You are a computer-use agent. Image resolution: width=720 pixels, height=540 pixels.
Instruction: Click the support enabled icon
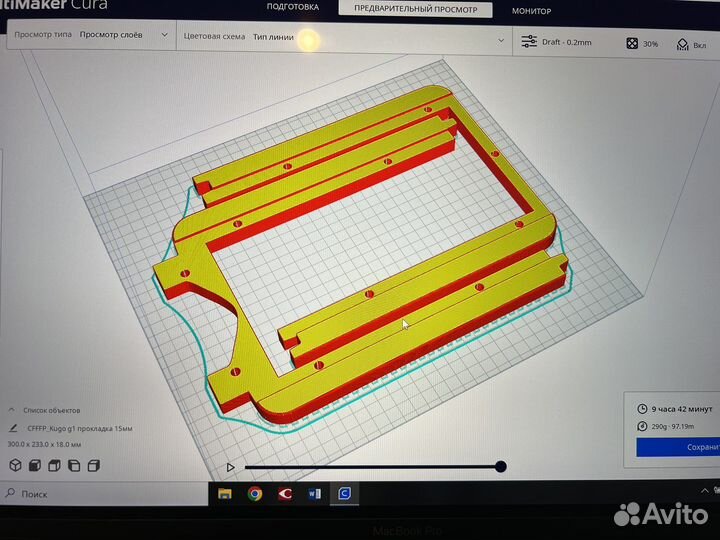click(x=682, y=43)
